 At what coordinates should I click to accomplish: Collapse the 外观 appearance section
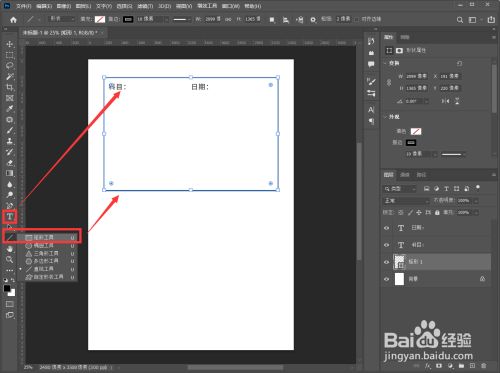tap(385, 117)
